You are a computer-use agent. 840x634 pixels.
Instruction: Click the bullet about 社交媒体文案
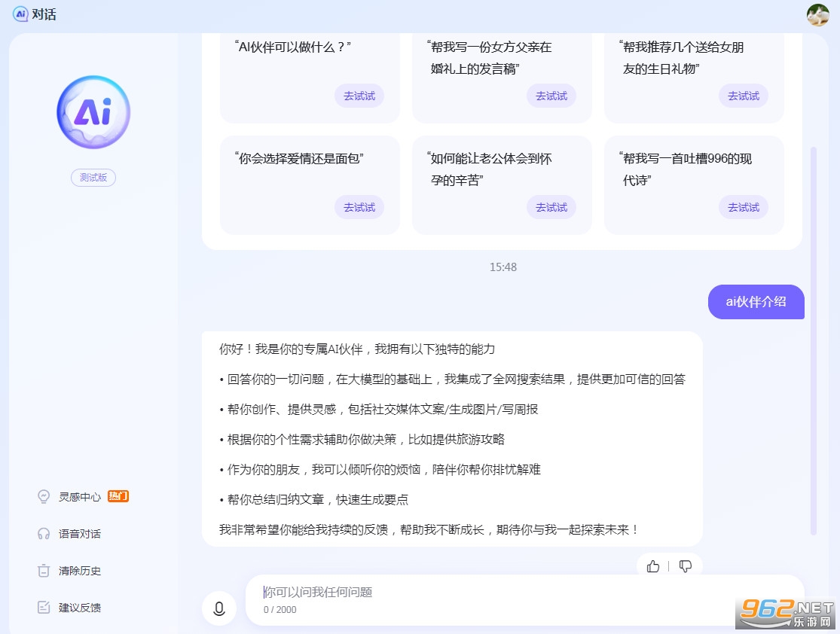(378, 409)
